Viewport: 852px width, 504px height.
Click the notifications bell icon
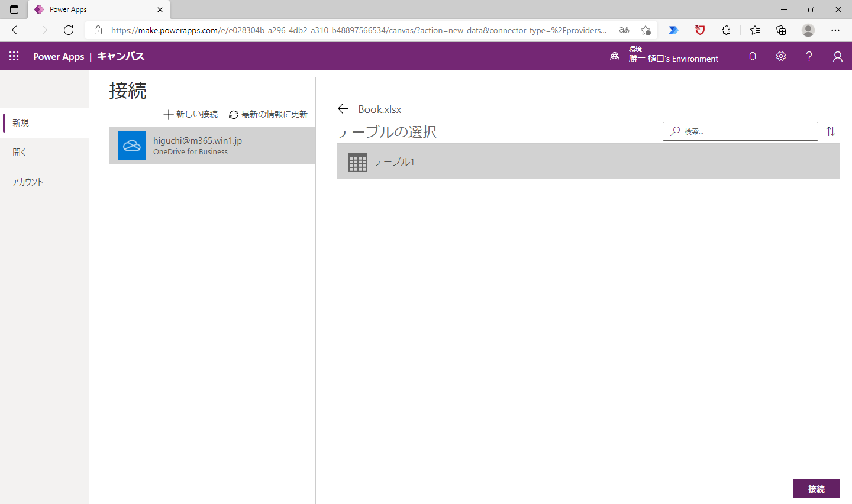click(753, 56)
